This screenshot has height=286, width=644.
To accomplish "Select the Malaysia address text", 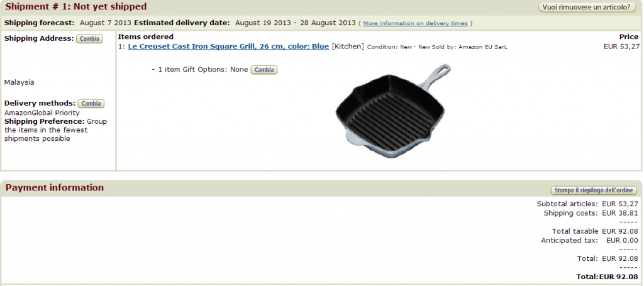I will click(19, 82).
